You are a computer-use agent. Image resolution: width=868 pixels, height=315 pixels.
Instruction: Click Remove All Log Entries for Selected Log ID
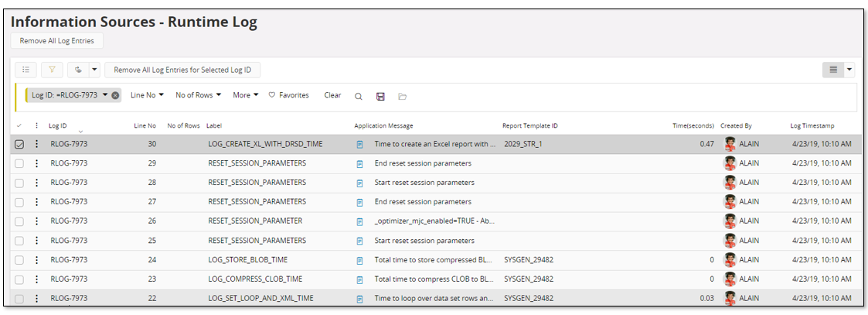182,70
